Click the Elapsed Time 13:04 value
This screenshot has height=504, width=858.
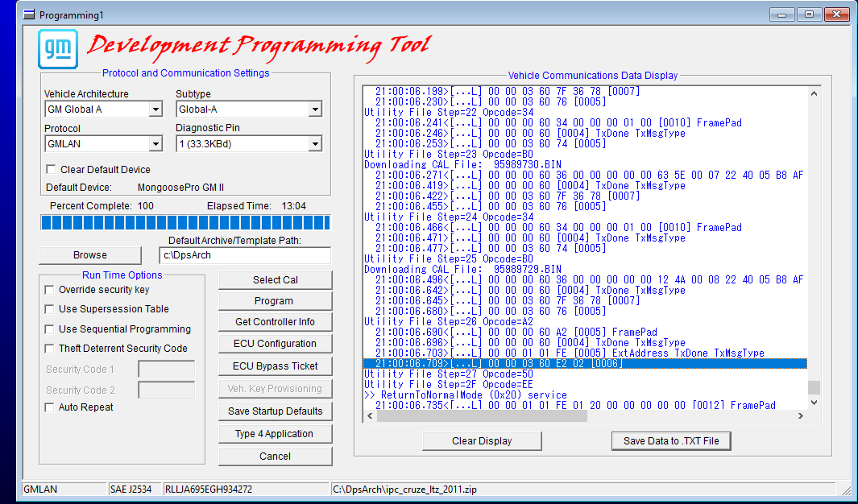[x=294, y=206]
